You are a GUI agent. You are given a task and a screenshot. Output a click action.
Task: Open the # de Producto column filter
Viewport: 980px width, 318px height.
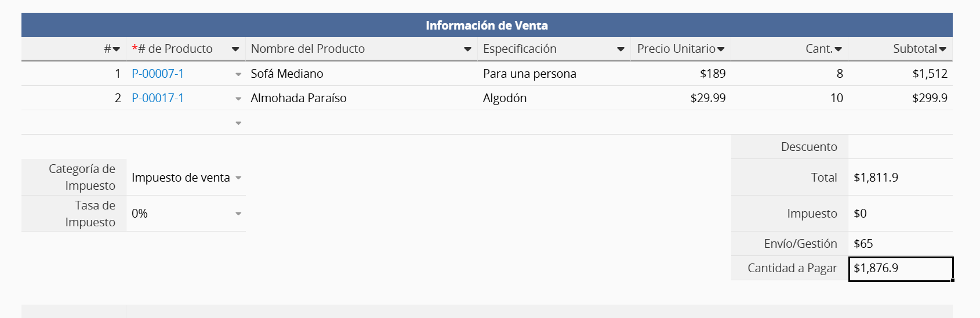click(235, 49)
